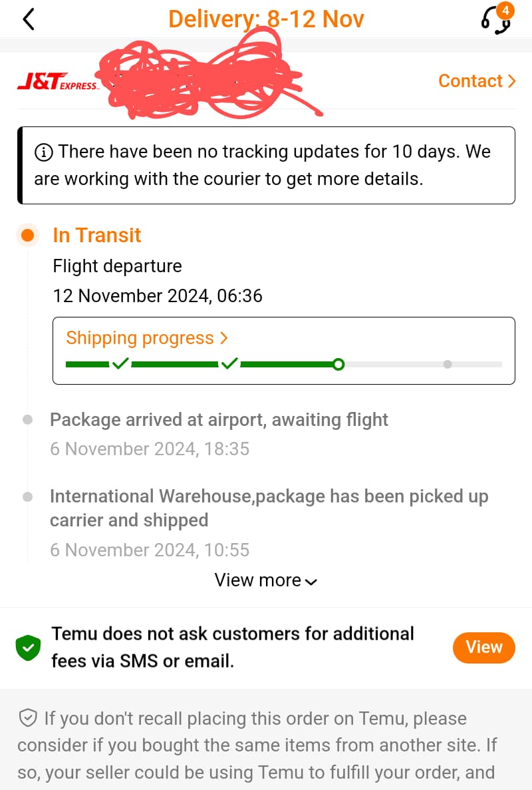Open the In Transit status section
This screenshot has height=790, width=532.
pyautogui.click(x=96, y=235)
